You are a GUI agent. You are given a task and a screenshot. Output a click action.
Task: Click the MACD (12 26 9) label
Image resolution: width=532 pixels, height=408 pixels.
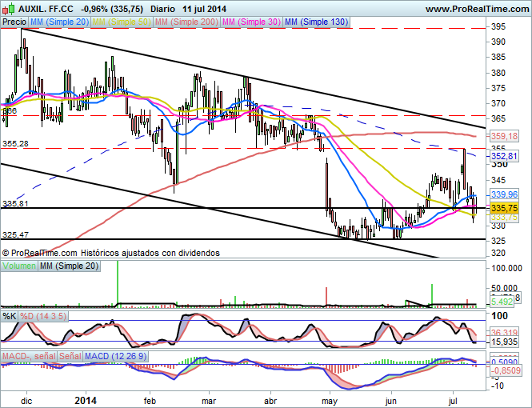coord(114,355)
